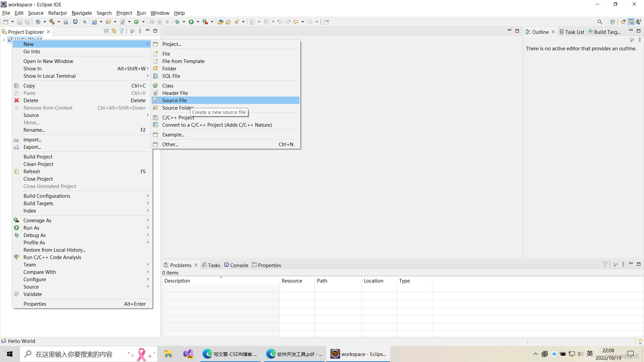Image resolution: width=644 pixels, height=362 pixels.
Task: Choose Other... in the New submenu
Action: 226,144
